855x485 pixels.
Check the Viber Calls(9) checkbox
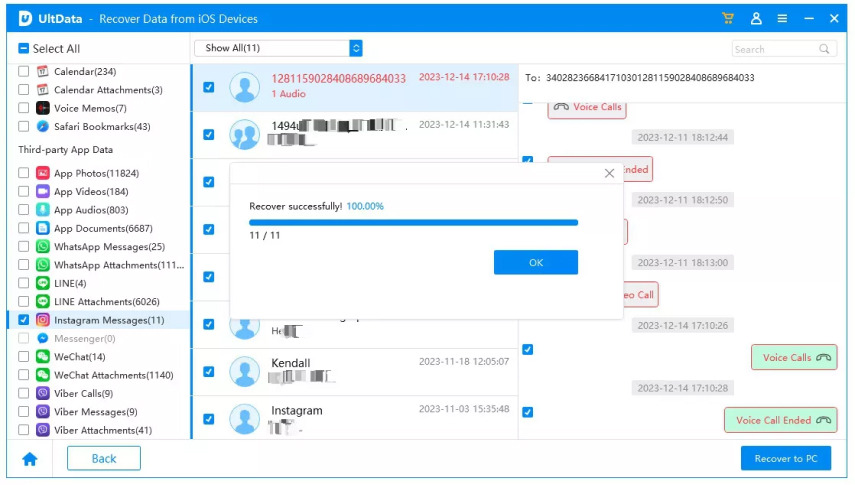[23, 393]
